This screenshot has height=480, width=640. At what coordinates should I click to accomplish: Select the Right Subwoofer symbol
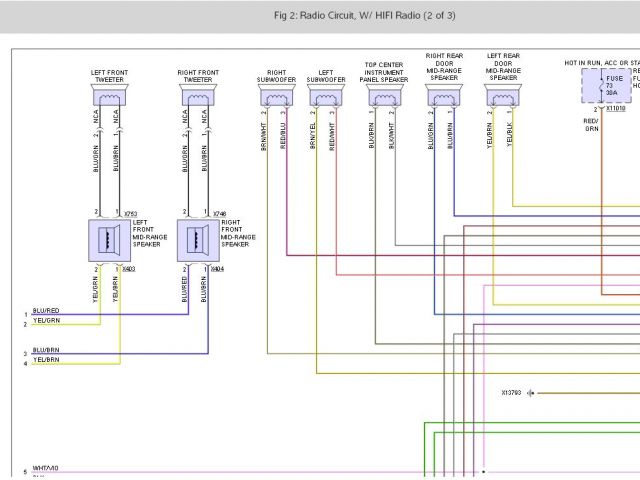point(276,97)
